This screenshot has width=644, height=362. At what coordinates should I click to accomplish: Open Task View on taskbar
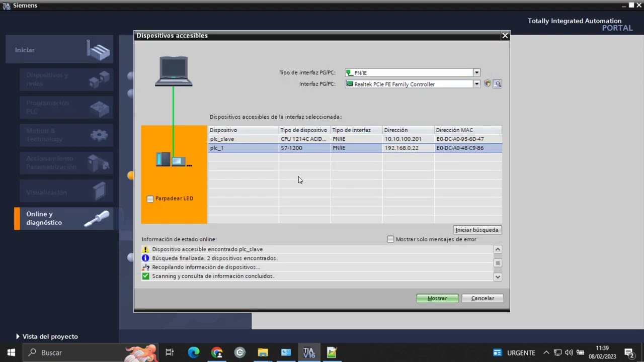coord(170,352)
